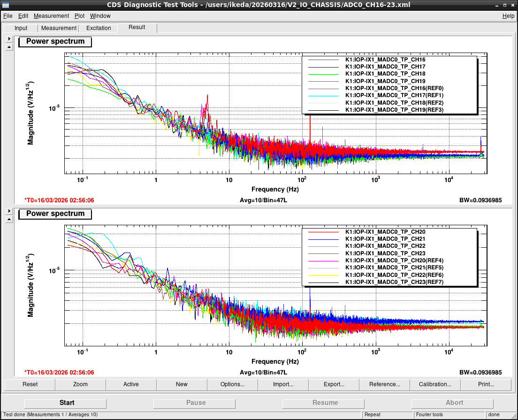The width and height of the screenshot is (518, 420).
Task: Switch to the Excitation tab
Action: 99,28
